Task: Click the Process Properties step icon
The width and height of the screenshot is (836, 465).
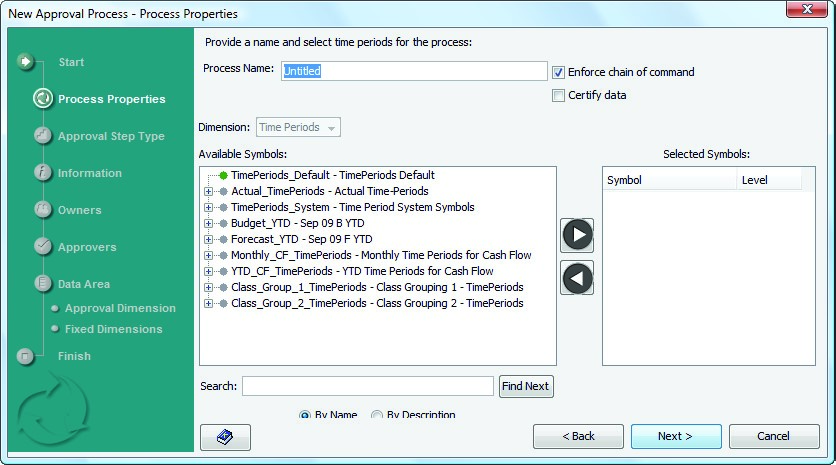Action: click(43, 99)
